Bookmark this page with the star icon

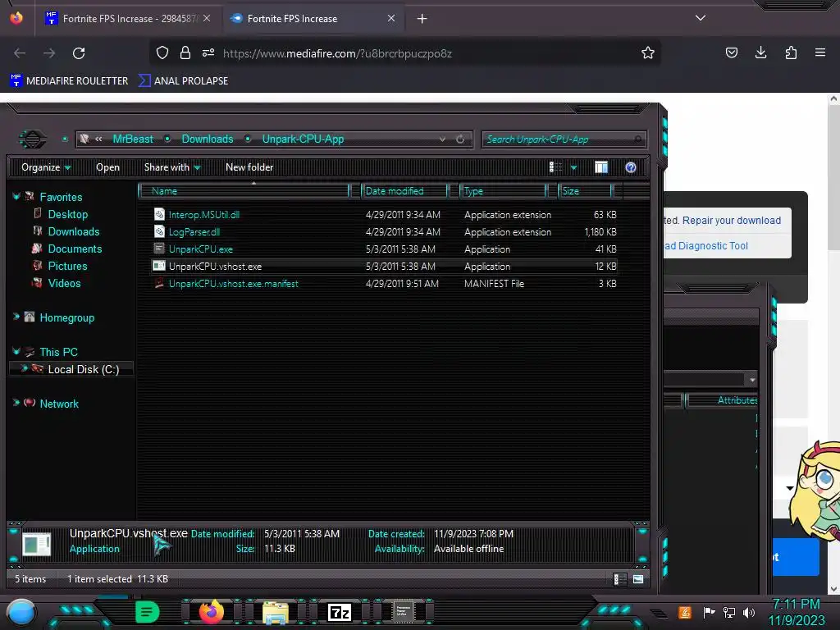pyautogui.click(x=648, y=52)
